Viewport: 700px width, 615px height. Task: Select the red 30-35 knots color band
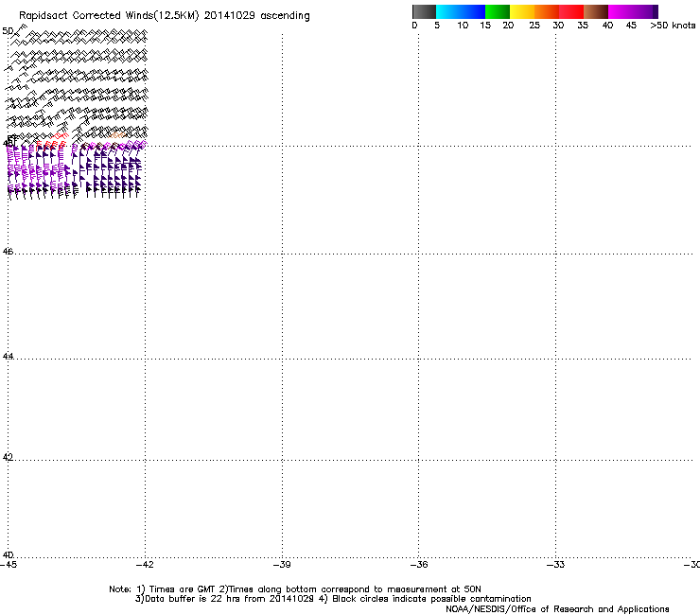click(571, 11)
